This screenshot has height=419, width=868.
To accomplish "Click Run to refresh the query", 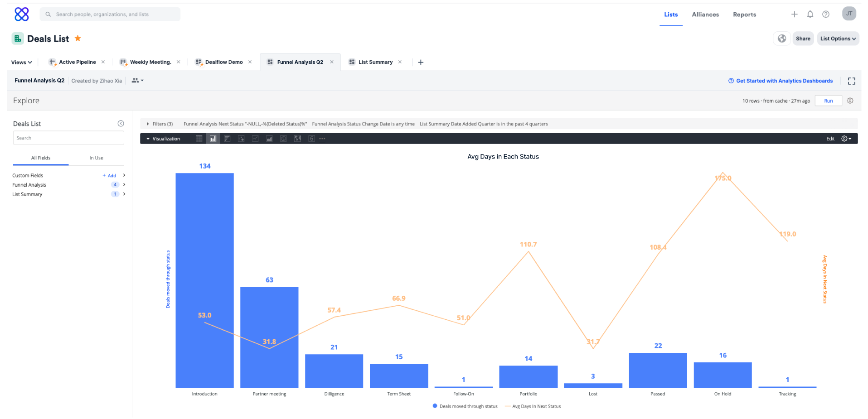I will (x=828, y=101).
